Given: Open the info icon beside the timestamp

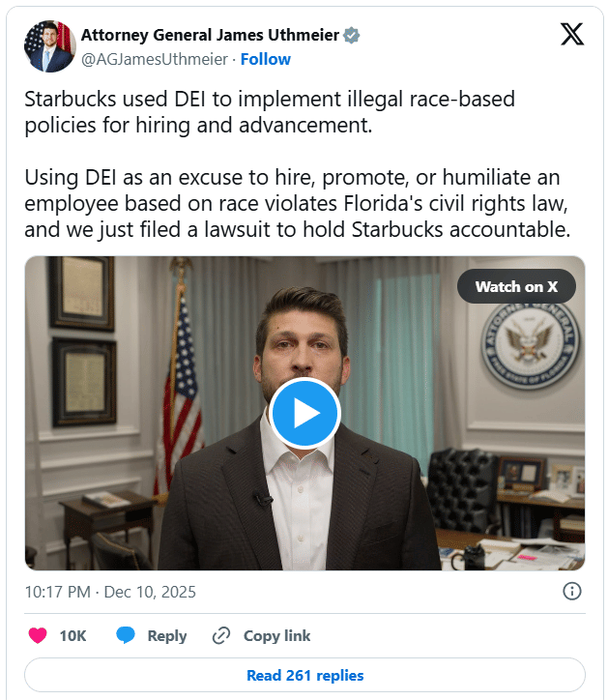Looking at the screenshot, I should pos(571,591).
